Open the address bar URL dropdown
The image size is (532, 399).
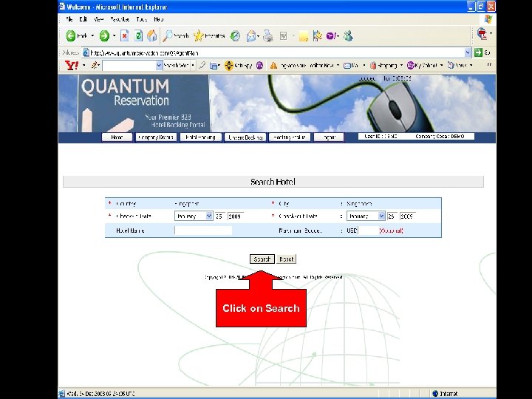[468, 52]
